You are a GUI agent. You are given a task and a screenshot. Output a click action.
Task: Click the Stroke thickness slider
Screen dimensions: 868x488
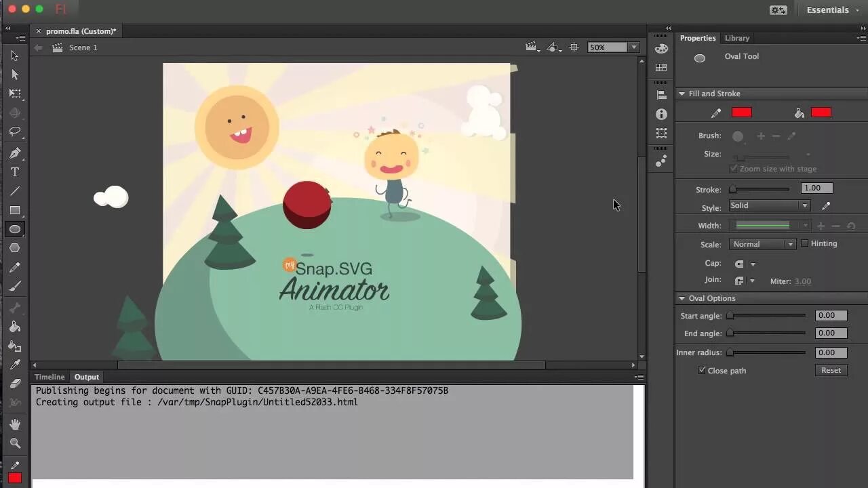click(x=759, y=189)
